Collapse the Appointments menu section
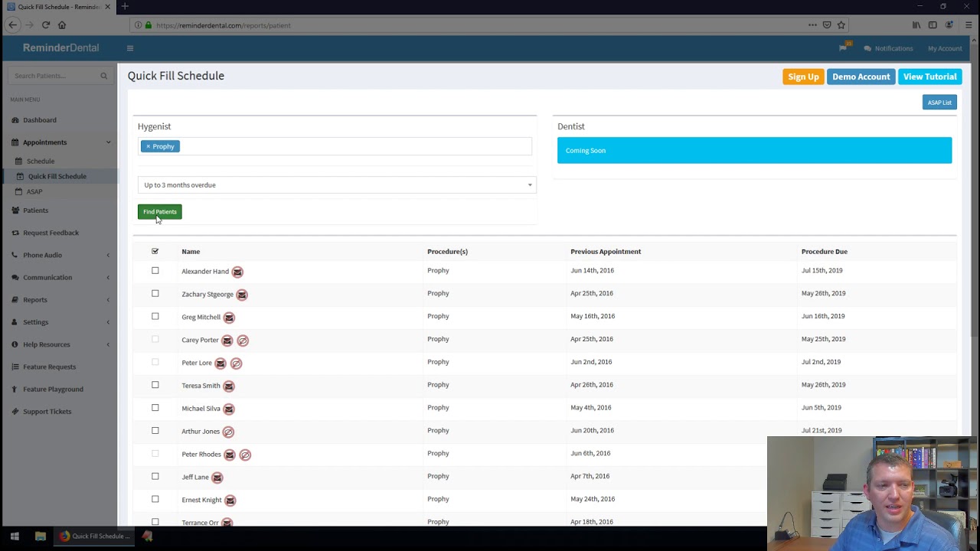This screenshot has height=551, width=980. [60, 142]
